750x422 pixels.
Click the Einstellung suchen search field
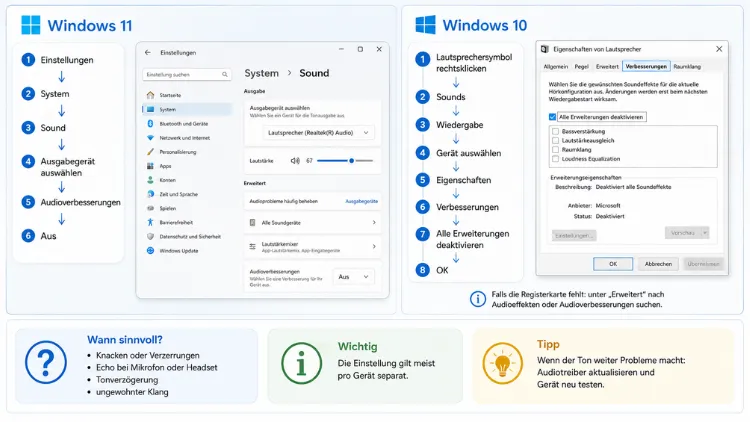click(x=187, y=75)
